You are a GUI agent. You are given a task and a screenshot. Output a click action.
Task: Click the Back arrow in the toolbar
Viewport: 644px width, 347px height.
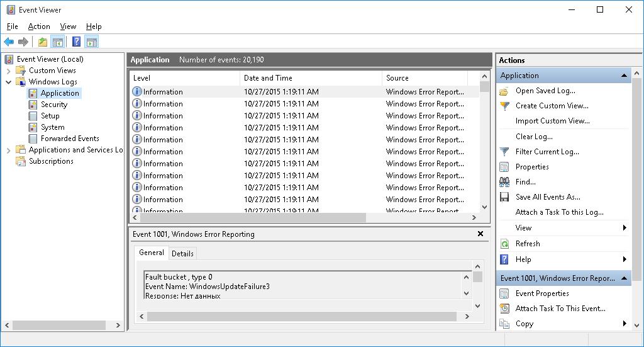tap(9, 42)
